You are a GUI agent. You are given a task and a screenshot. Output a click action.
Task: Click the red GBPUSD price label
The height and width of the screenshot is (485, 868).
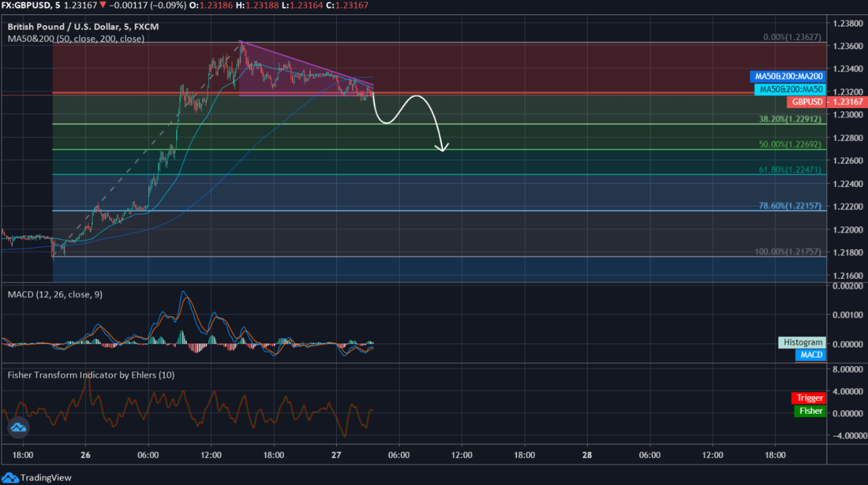[807, 102]
